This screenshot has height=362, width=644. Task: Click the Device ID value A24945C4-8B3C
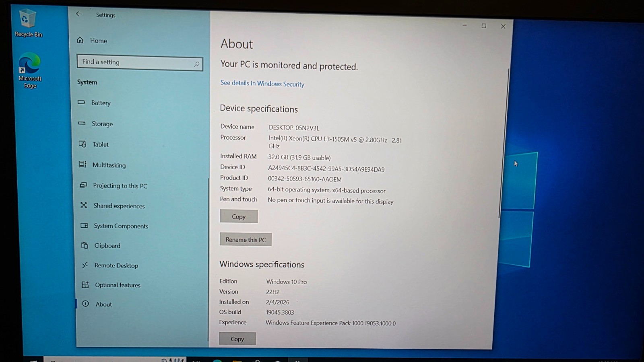[326, 169]
